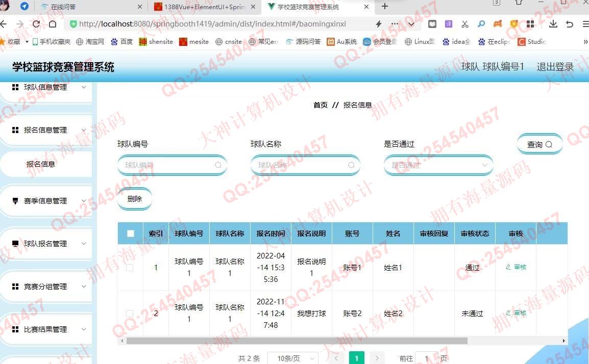Screen dimensions: 589x364
Task: Open new browser tab with plus icon
Action: point(385,7)
